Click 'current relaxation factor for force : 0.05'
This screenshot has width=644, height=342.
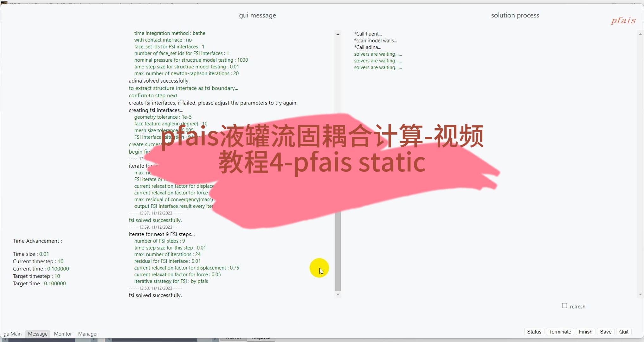click(x=177, y=275)
